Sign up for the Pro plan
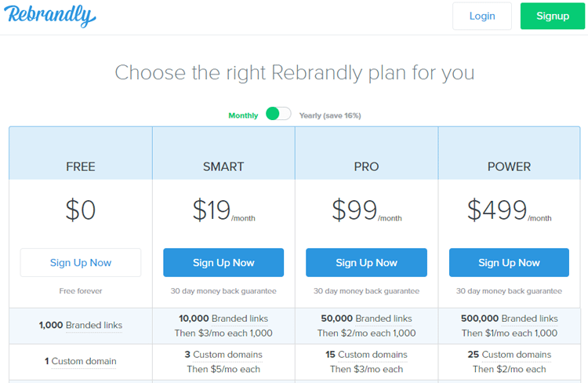 pos(366,262)
